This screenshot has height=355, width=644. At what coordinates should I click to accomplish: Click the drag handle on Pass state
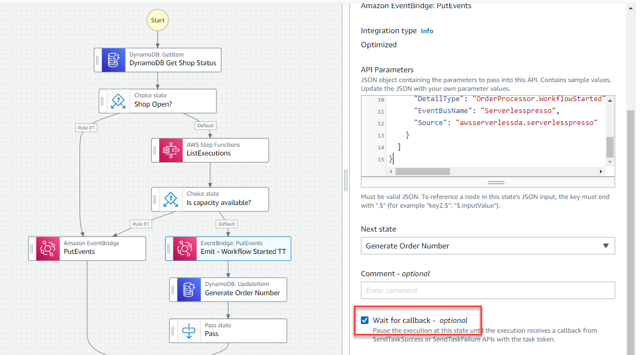click(x=173, y=331)
